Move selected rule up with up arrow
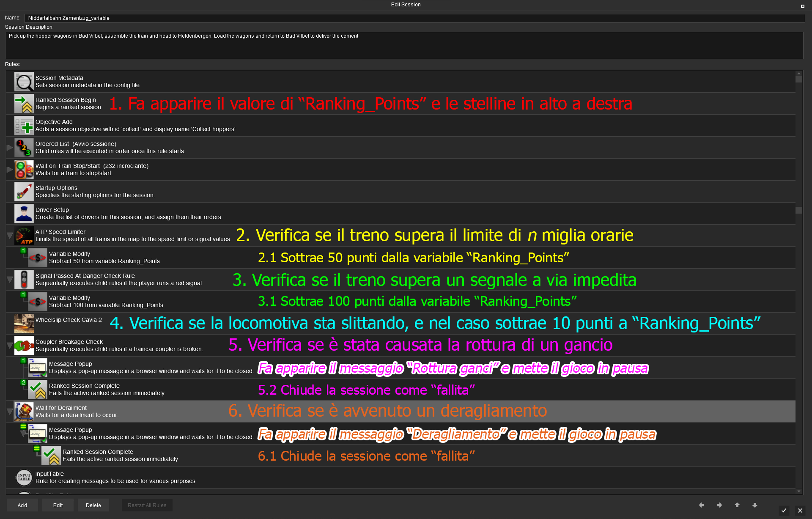The image size is (812, 519). point(737,505)
